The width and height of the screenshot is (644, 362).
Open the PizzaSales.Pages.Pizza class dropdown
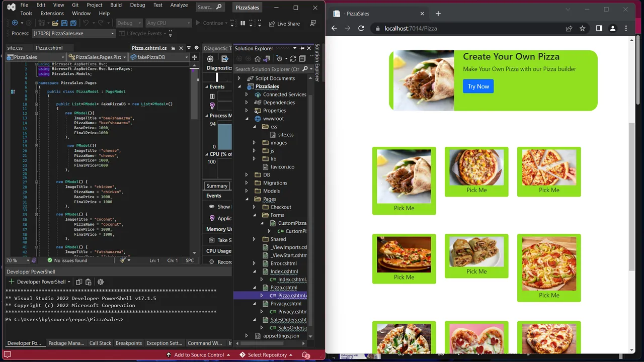point(98,57)
